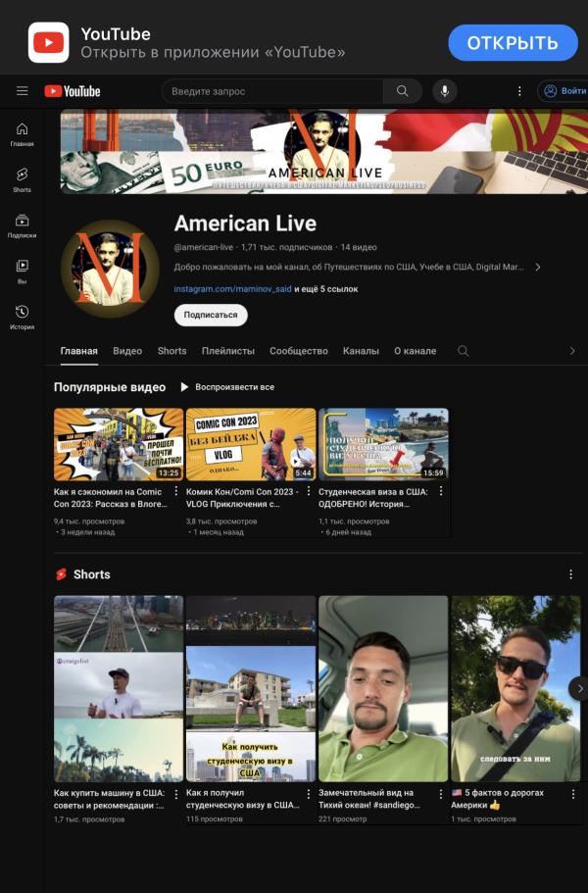Click the Войти sign-in button
Viewport: 588px width, 893px height.
[x=564, y=91]
